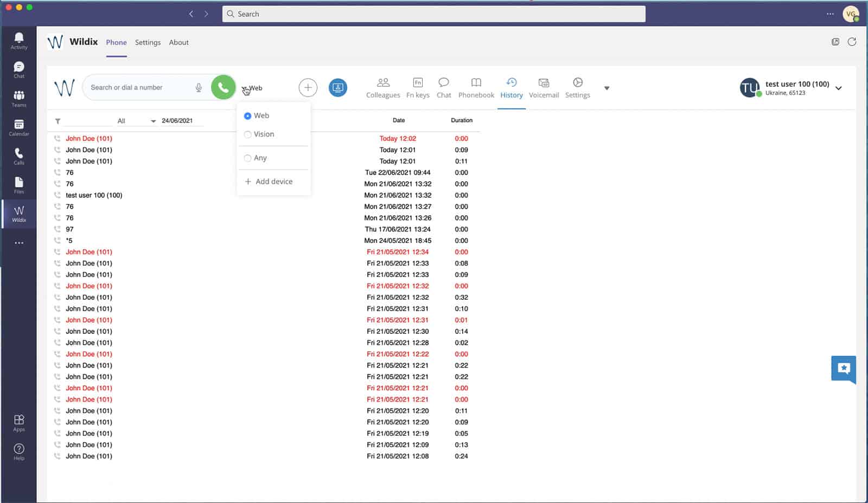Click Add device in the menu

[269, 182]
